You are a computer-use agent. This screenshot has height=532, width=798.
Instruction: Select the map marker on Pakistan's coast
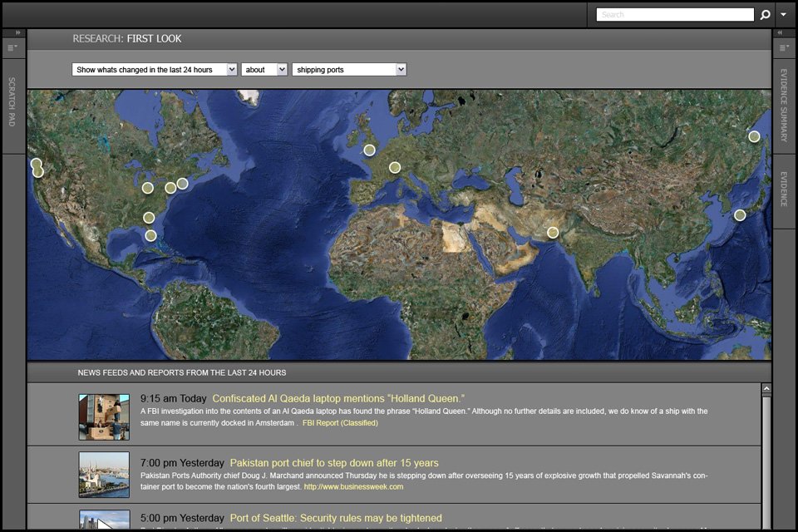point(553,233)
